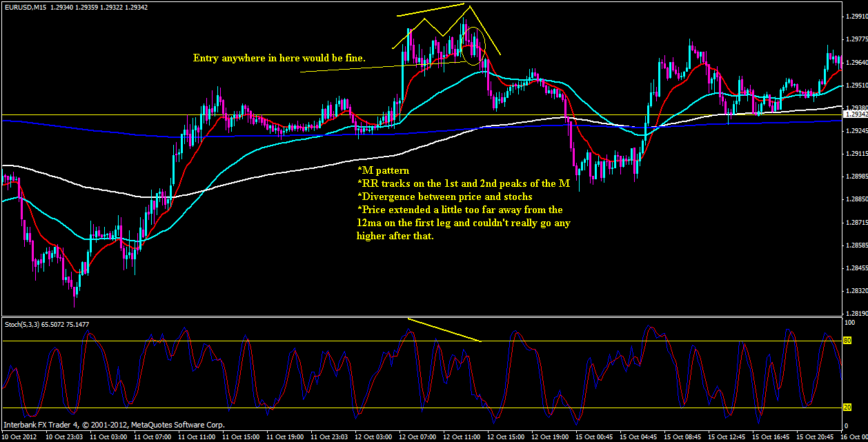Click the '11 Oct 03:00' time label
This screenshot has width=868, height=442.
click(x=108, y=436)
